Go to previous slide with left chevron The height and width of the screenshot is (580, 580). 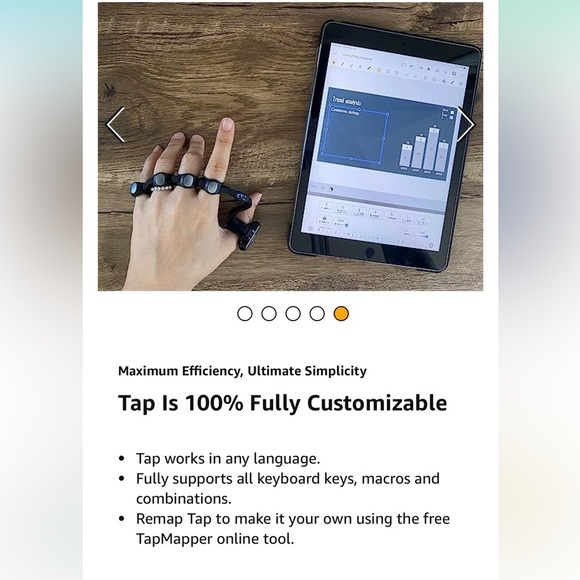[x=116, y=125]
